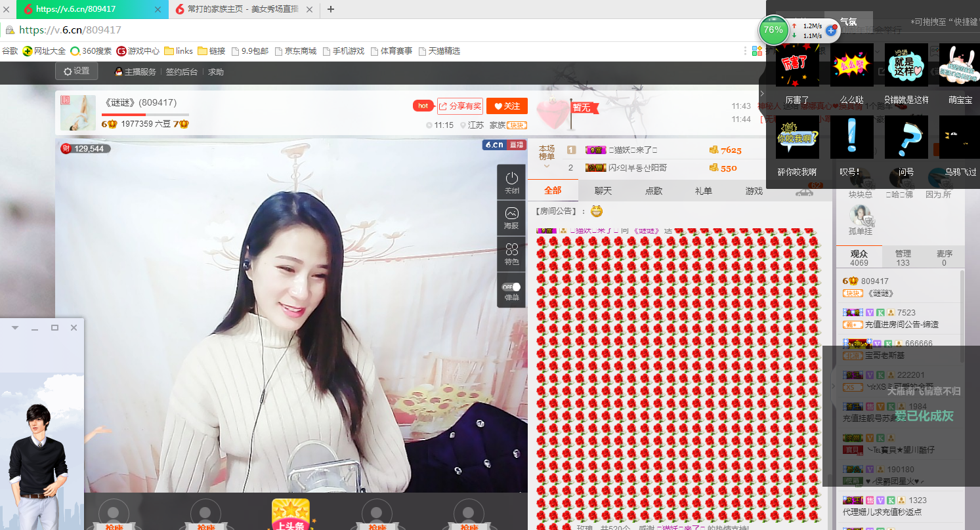Click the hot badge near the share button
The height and width of the screenshot is (530, 980).
pyautogui.click(x=423, y=106)
